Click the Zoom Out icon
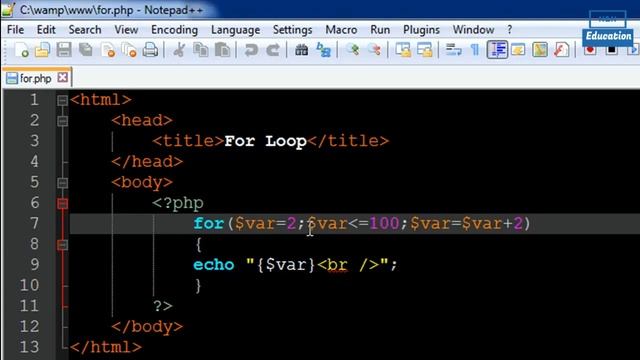Image resolution: width=640 pixels, height=360 pixels. (374, 50)
